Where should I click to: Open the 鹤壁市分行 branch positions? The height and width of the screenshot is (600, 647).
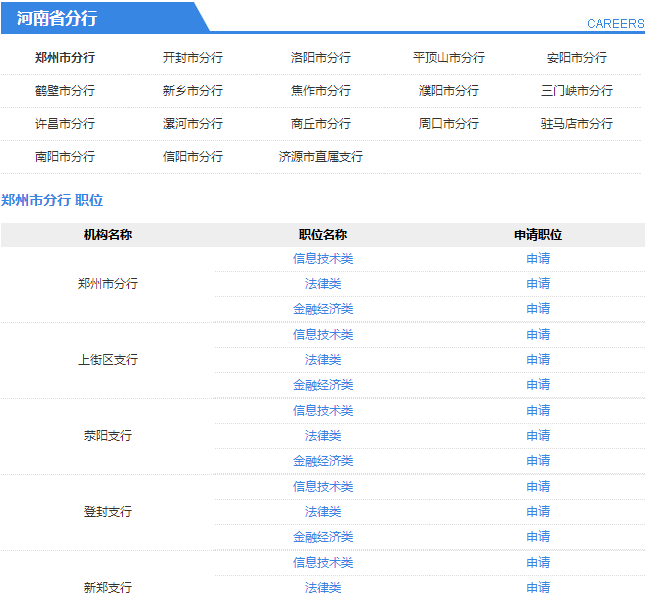click(65, 91)
